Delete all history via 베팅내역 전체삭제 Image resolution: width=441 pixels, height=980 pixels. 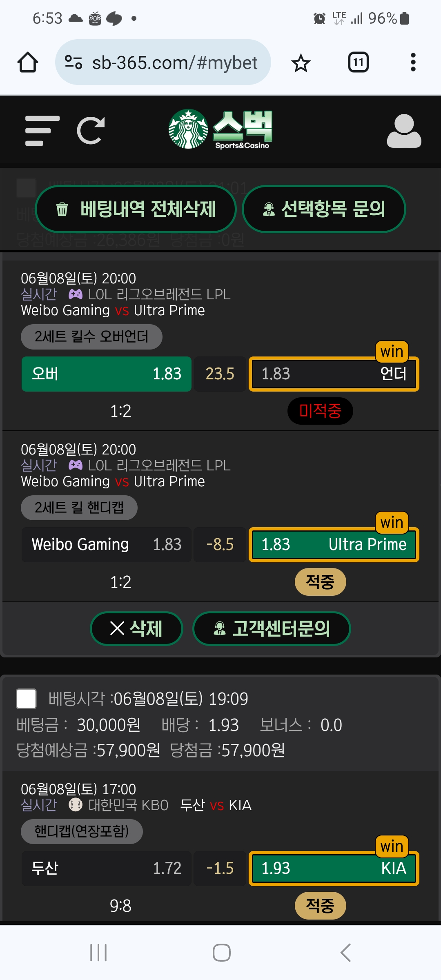[x=136, y=209]
